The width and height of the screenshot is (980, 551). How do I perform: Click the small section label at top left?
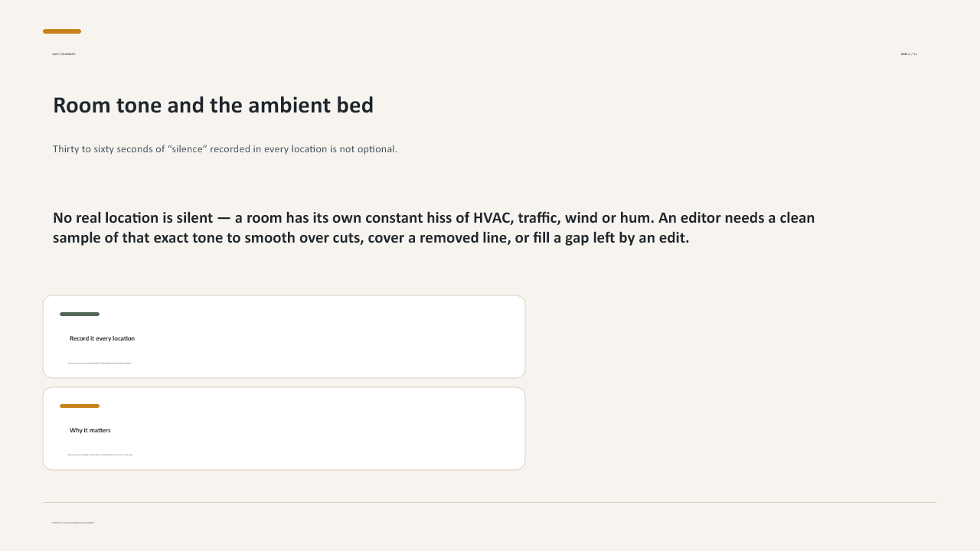point(64,54)
